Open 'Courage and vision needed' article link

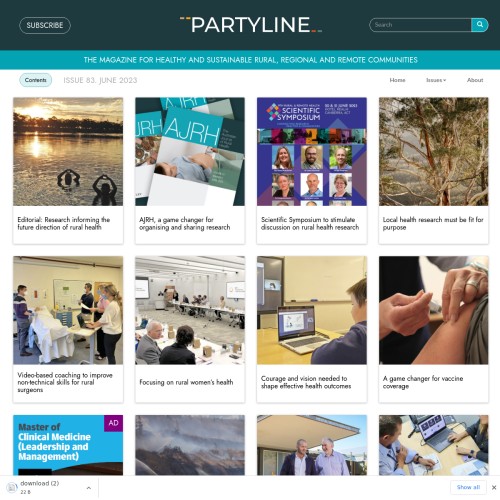[306, 382]
